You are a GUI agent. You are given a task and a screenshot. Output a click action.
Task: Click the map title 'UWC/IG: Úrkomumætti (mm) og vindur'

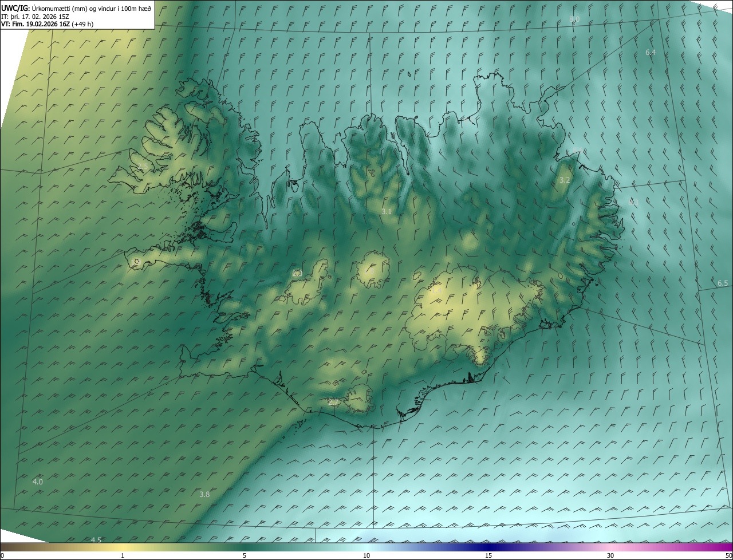click(76, 8)
